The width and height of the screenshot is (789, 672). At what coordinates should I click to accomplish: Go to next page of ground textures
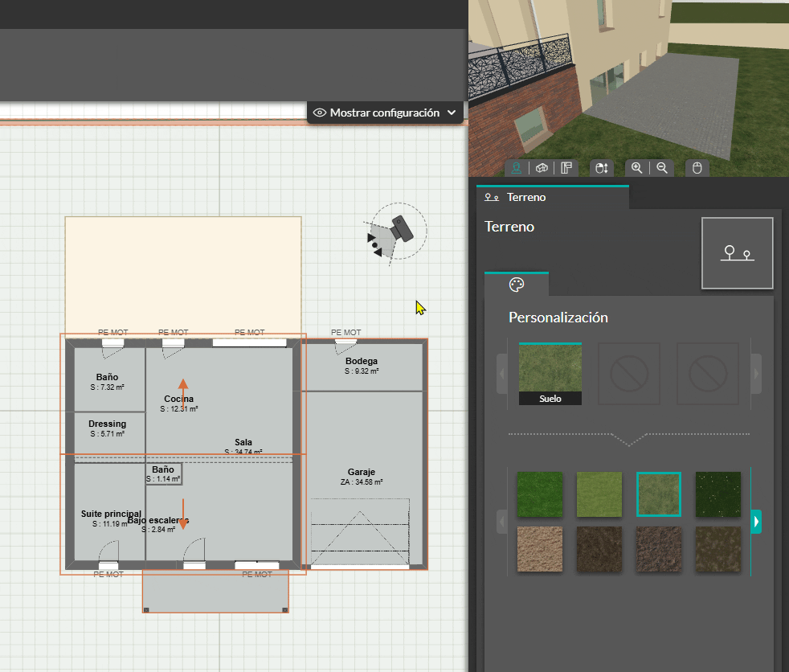756,522
